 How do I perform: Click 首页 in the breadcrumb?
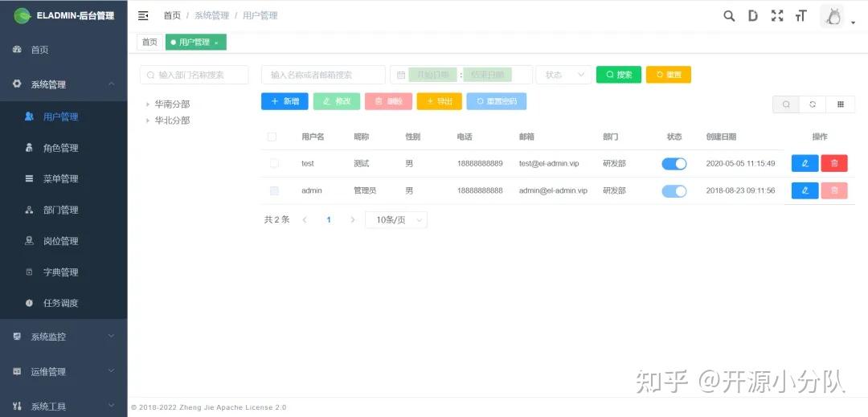(x=172, y=15)
